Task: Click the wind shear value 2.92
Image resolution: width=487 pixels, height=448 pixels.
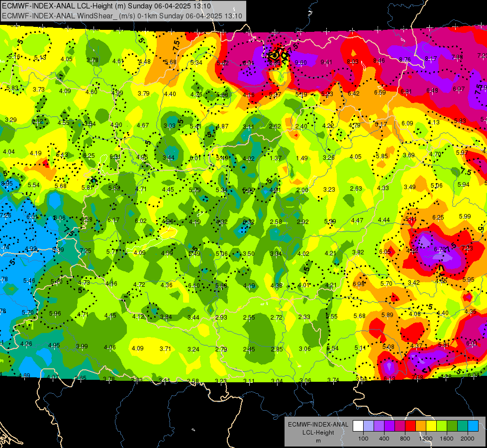Action: [x=303, y=222]
